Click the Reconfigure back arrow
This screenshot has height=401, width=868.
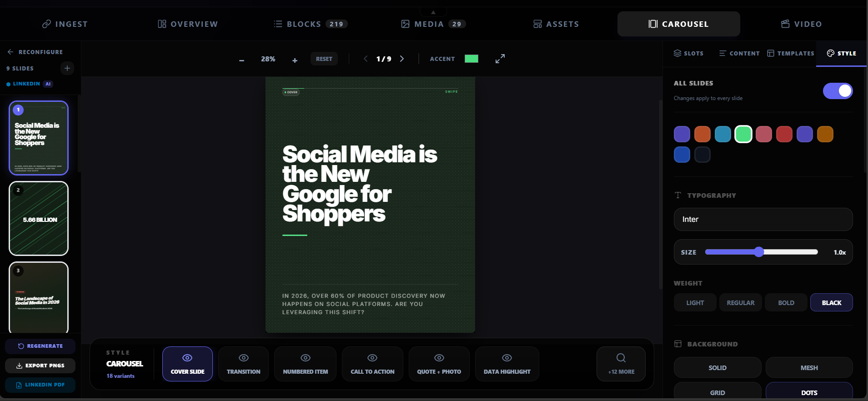point(10,52)
